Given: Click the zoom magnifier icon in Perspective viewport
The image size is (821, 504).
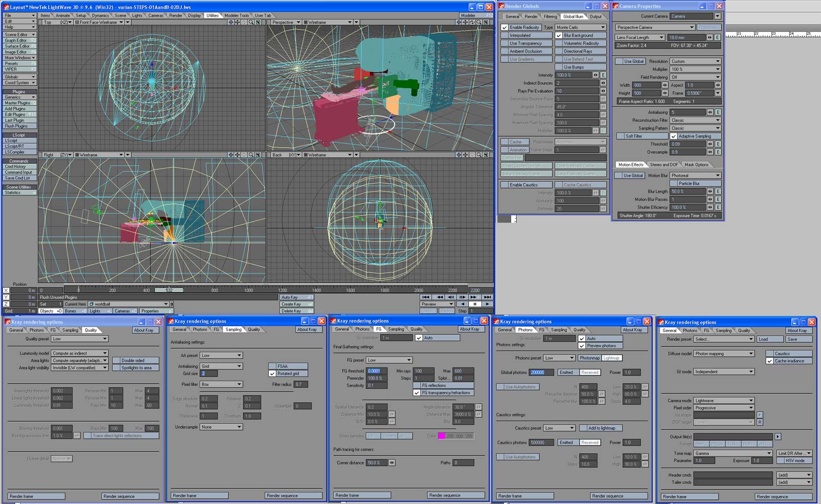Looking at the screenshot, I should coord(479,22).
